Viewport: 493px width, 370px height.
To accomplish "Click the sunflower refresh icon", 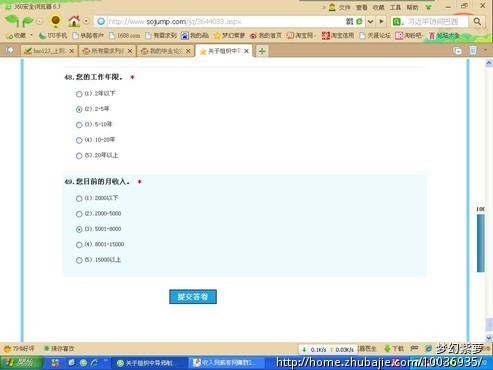I will pos(55,21).
